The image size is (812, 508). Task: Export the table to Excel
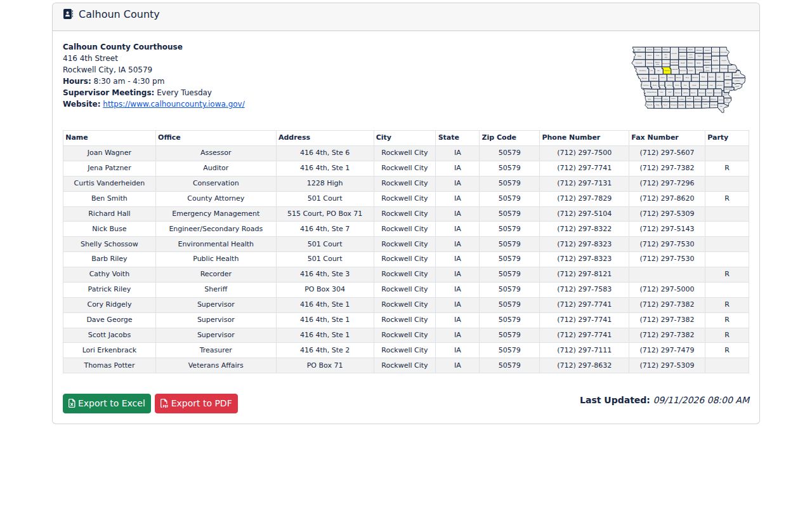[x=107, y=403]
